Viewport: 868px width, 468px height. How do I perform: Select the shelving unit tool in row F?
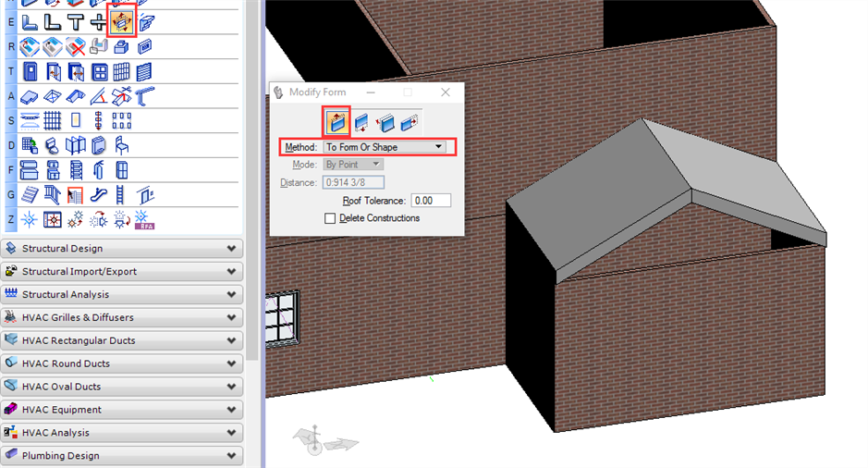(75, 170)
